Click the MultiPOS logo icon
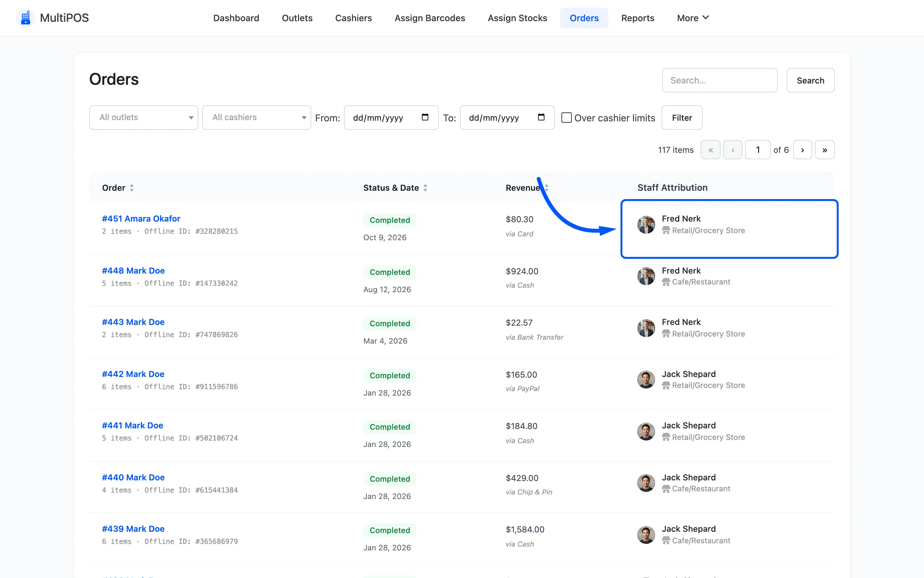The height and width of the screenshot is (578, 924). 26,18
